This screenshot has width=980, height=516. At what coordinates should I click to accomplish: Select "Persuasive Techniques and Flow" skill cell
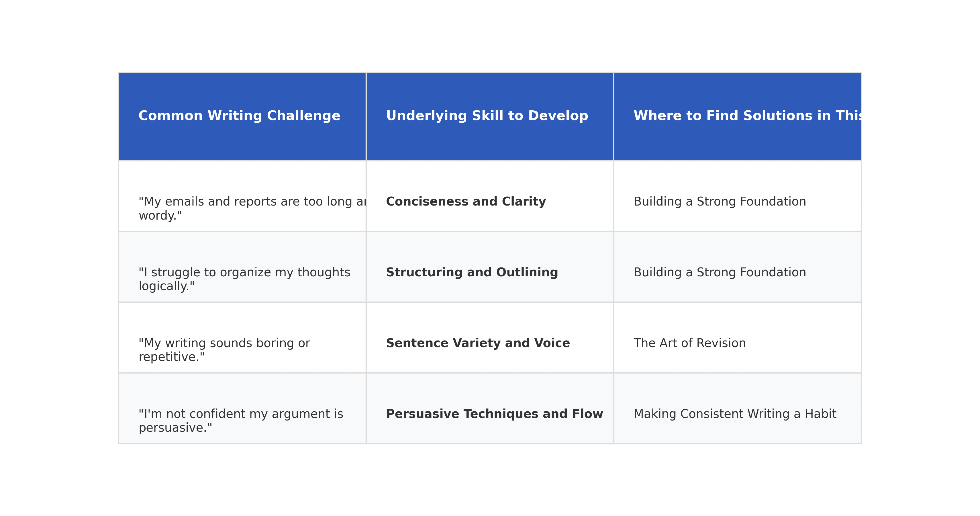coord(494,414)
